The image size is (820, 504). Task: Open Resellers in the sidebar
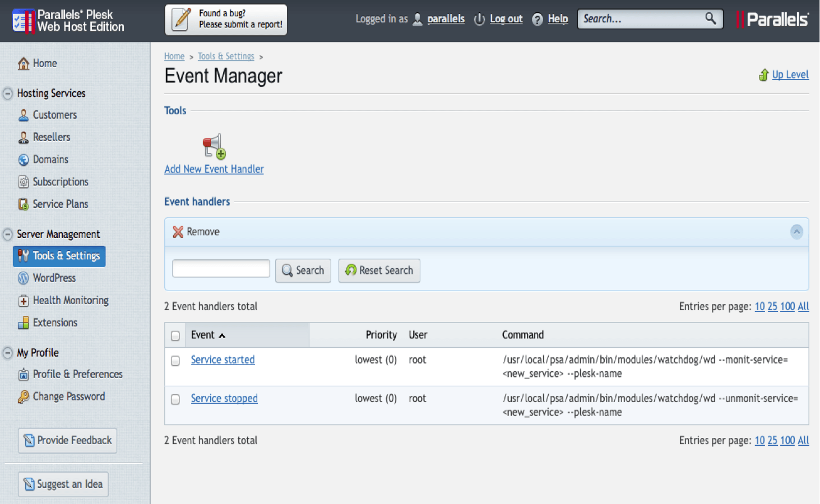pos(52,137)
